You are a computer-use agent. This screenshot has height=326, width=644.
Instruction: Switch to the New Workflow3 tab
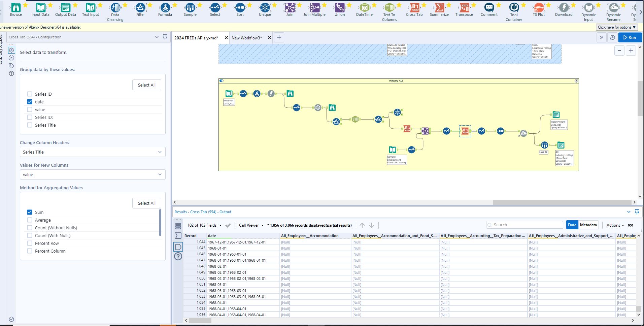point(247,38)
